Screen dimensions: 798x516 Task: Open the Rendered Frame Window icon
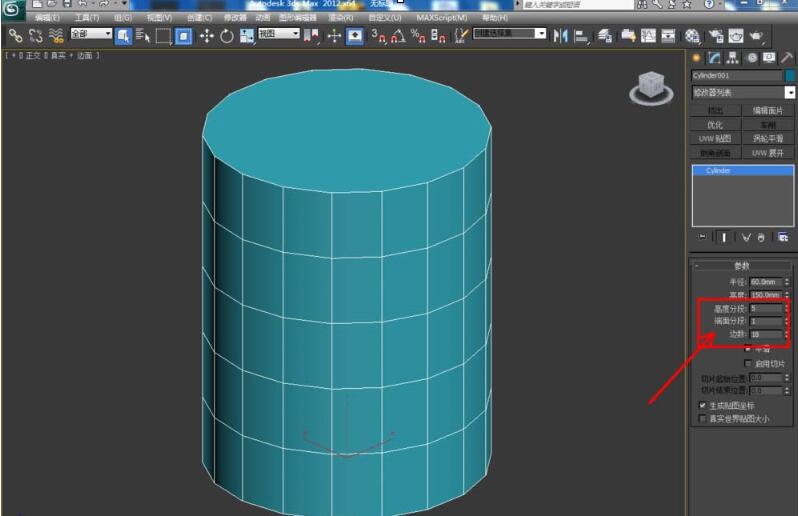(x=736, y=36)
